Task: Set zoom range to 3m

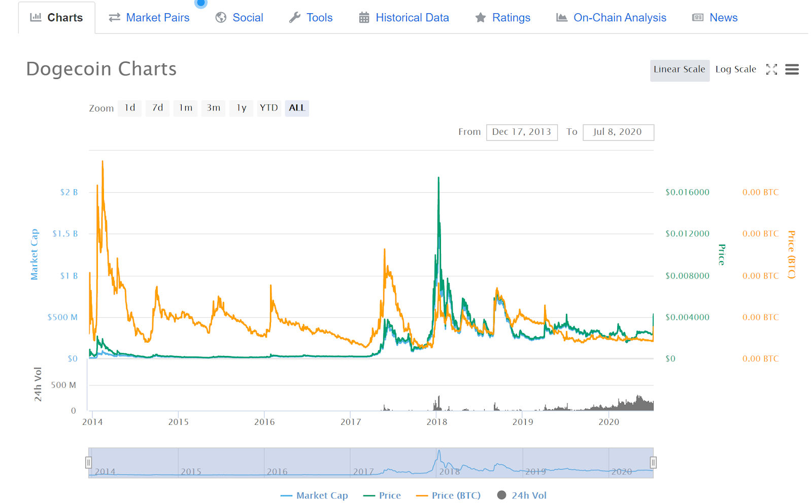Action: pyautogui.click(x=214, y=108)
